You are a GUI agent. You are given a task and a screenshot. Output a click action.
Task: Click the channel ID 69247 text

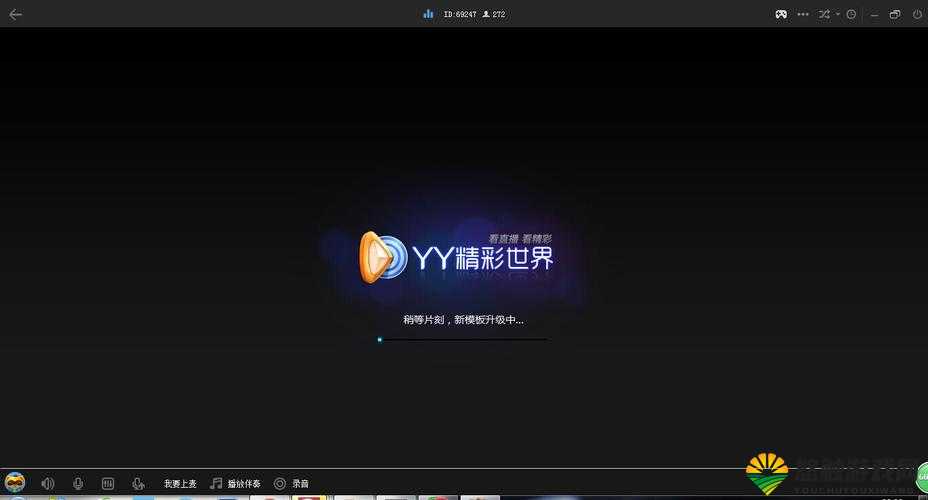pyautogui.click(x=460, y=14)
